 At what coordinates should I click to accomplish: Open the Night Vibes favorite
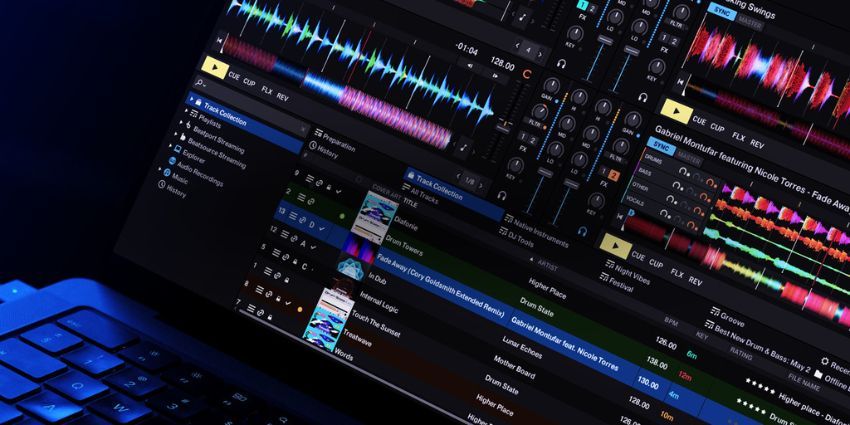(x=628, y=273)
